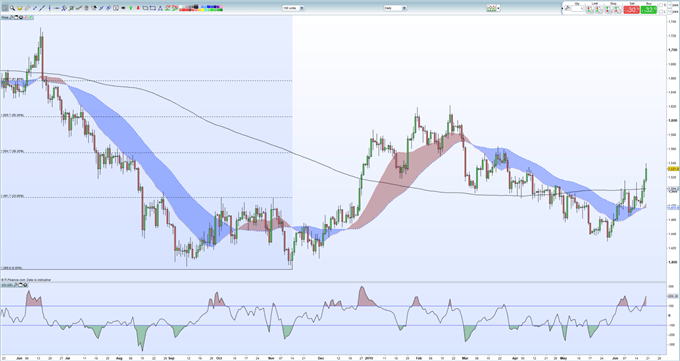Image resolution: width=680 pixels, height=361 pixels.
Task: Open the CCI indicator label menu
Action: 6,285
